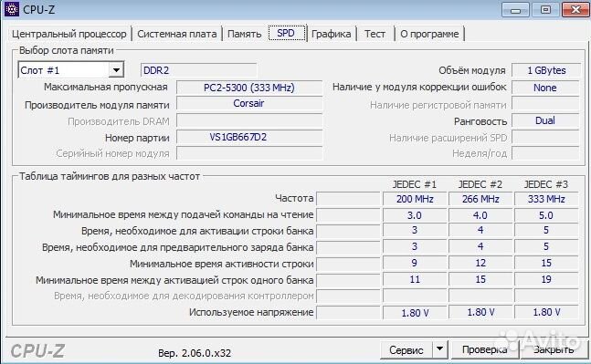591x364 pixels.
Task: Open the О программе tab
Action: pos(429,34)
